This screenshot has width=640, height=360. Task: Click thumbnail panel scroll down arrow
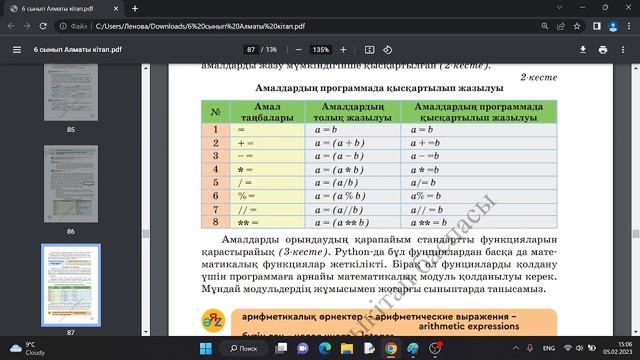(x=146, y=332)
